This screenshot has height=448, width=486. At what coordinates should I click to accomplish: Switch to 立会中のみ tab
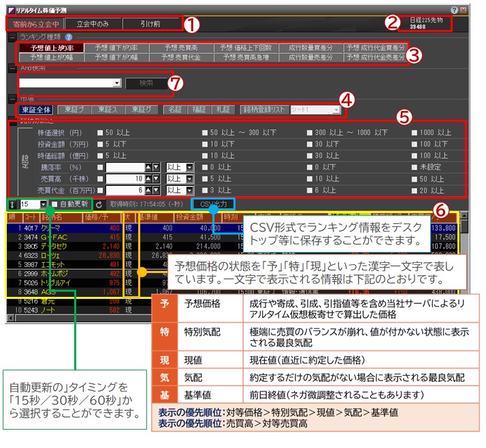[x=94, y=24]
